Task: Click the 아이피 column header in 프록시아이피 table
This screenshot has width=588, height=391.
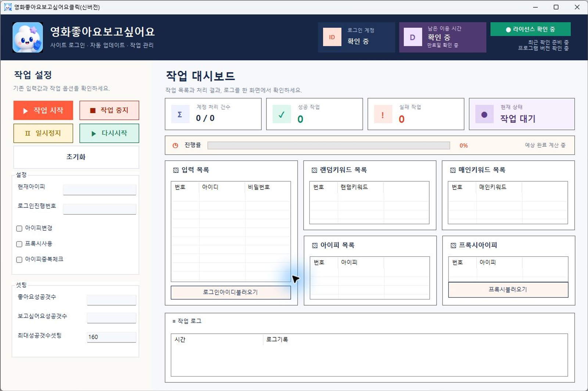Action: pos(499,263)
